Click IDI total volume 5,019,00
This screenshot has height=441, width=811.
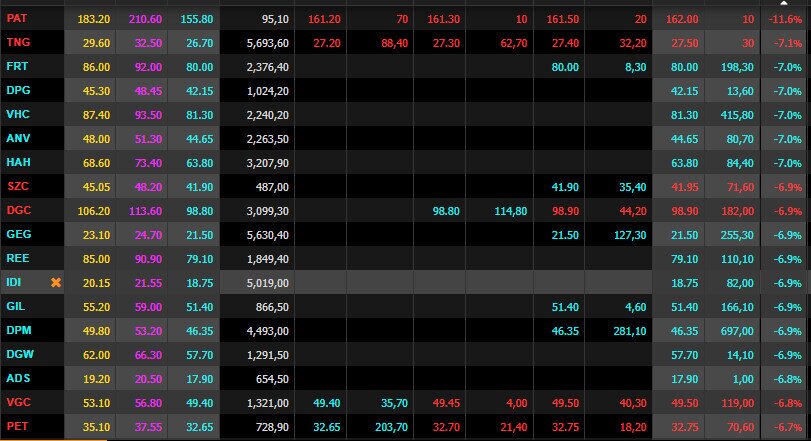pyautogui.click(x=267, y=283)
